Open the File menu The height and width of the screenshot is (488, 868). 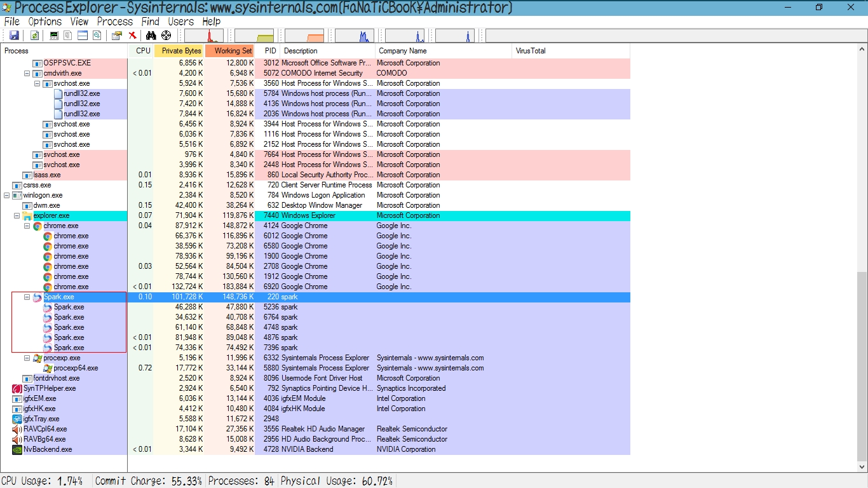[x=12, y=22]
